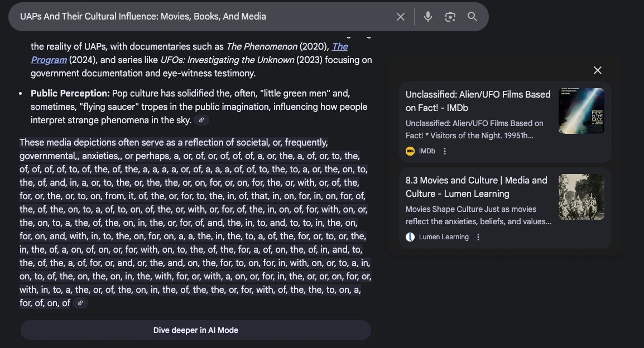The width and height of the screenshot is (644, 348).
Task: Click the IMDb favicon icon
Action: click(x=410, y=151)
